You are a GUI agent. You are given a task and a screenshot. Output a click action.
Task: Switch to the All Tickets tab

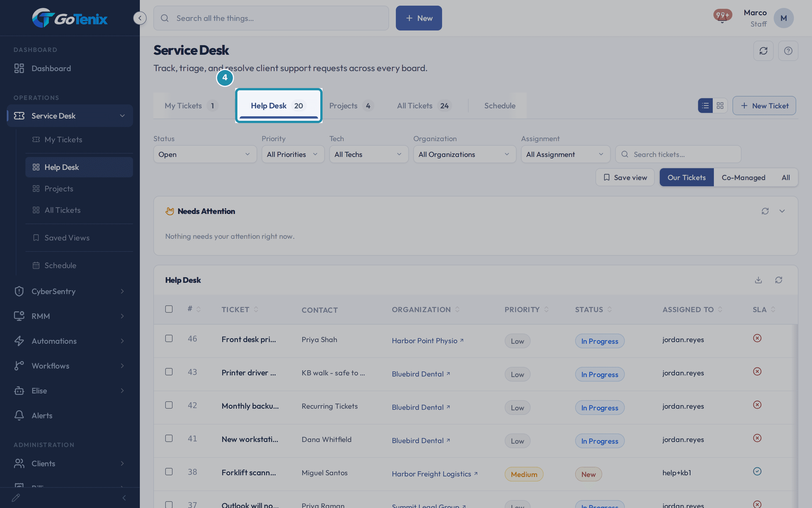424,106
